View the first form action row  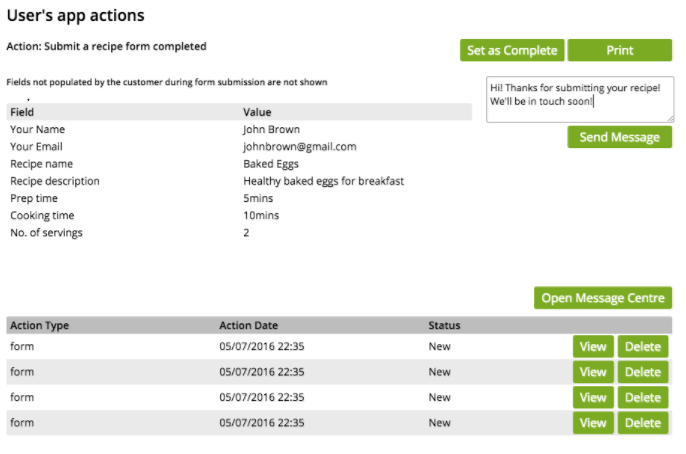tap(593, 346)
